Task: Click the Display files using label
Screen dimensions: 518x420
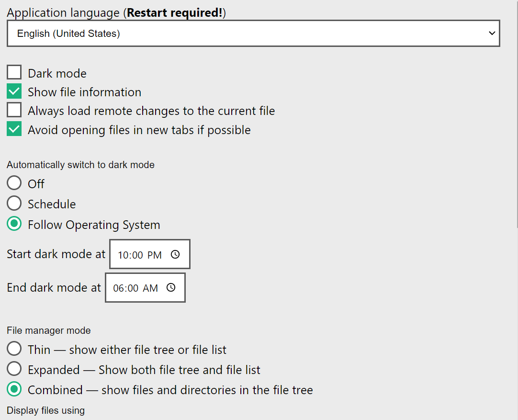Action: tap(45, 410)
